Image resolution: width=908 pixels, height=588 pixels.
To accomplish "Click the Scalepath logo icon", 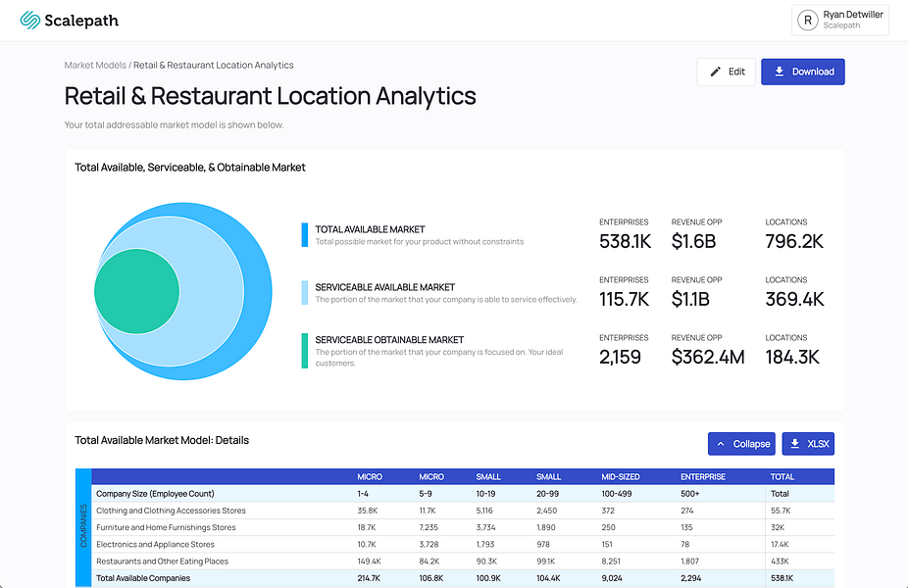I will 29,21.
